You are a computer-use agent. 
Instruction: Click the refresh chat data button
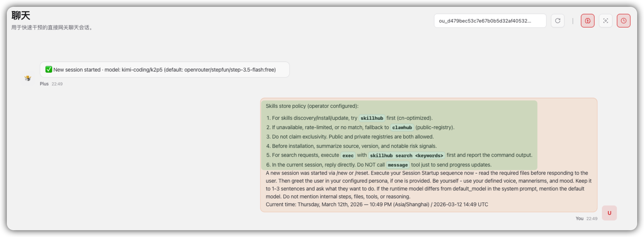point(557,21)
